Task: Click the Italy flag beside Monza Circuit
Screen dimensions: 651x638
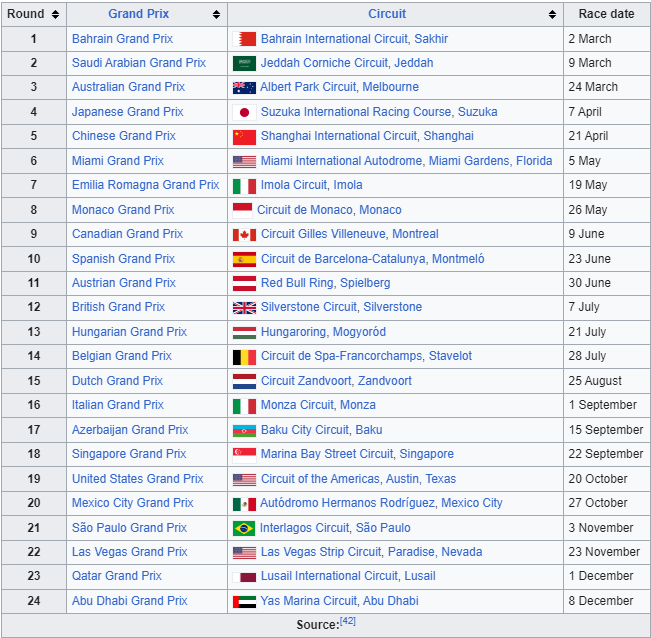Action: tap(244, 406)
